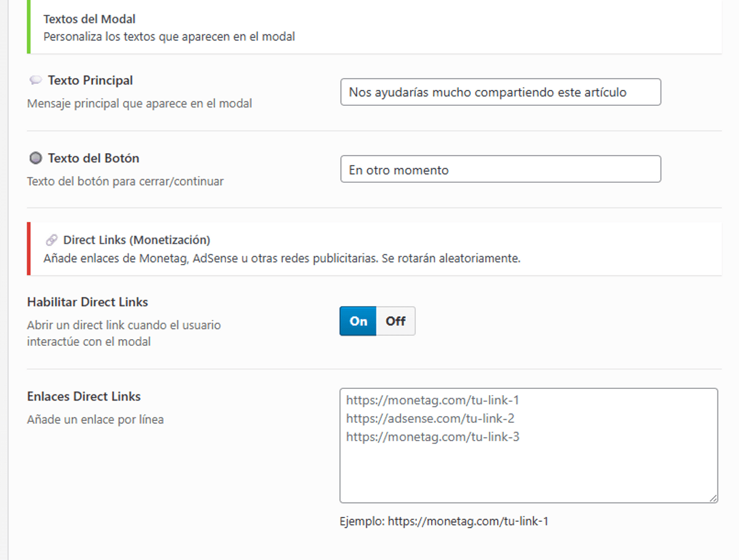Click the speech bubble icon beside Texto Principal
Screen dimensions: 739x560
36,81
